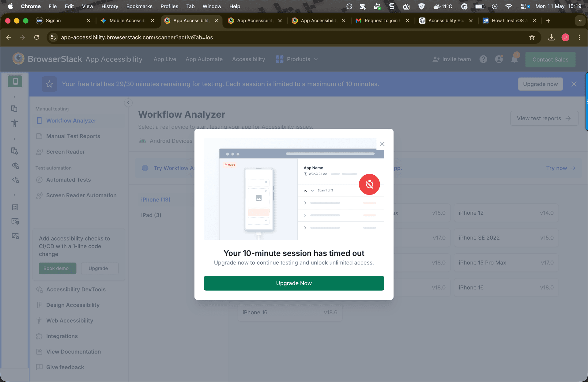This screenshot has width=588, height=382.
Task: Open Chrome three-dot menu
Action: pos(579,37)
